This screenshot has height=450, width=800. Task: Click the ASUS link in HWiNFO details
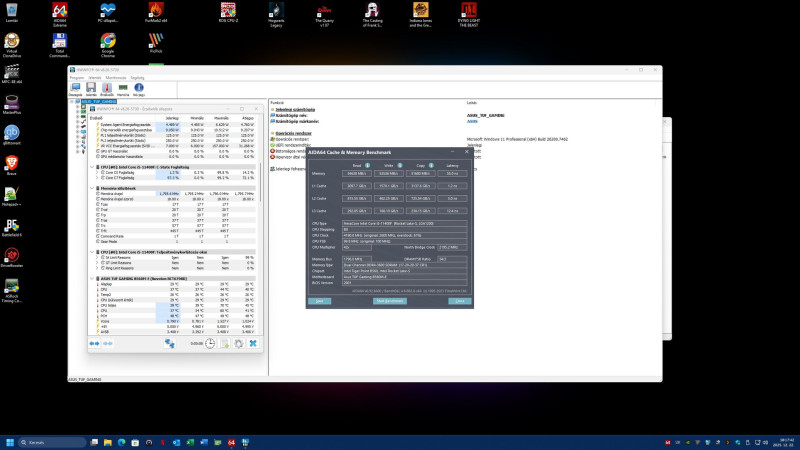(x=472, y=121)
